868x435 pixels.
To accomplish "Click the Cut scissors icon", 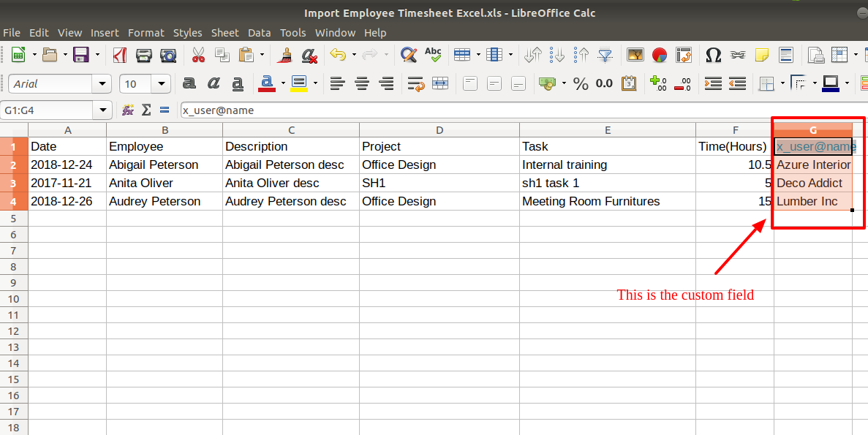I will [x=198, y=55].
